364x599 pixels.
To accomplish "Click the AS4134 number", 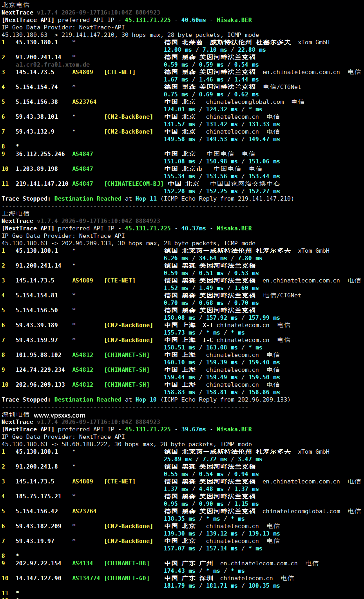I will pyautogui.click(x=83, y=563).
